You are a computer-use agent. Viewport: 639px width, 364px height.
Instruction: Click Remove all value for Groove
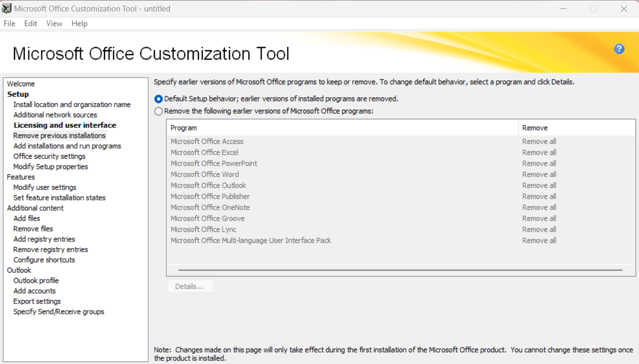coord(539,219)
